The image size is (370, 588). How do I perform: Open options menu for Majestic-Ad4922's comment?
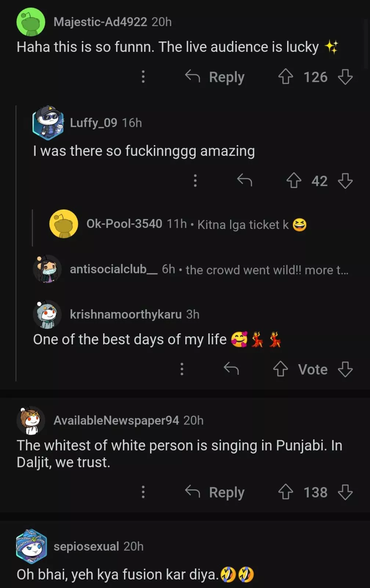pyautogui.click(x=143, y=77)
